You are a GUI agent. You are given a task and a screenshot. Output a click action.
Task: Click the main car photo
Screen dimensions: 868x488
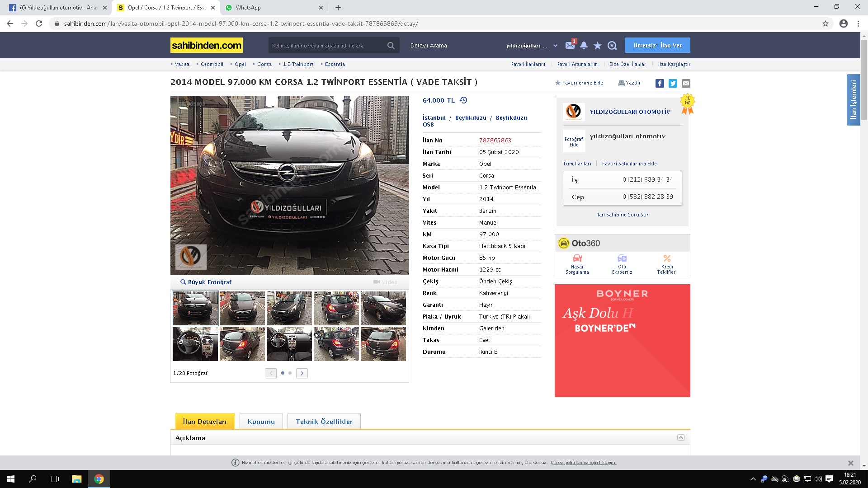290,185
